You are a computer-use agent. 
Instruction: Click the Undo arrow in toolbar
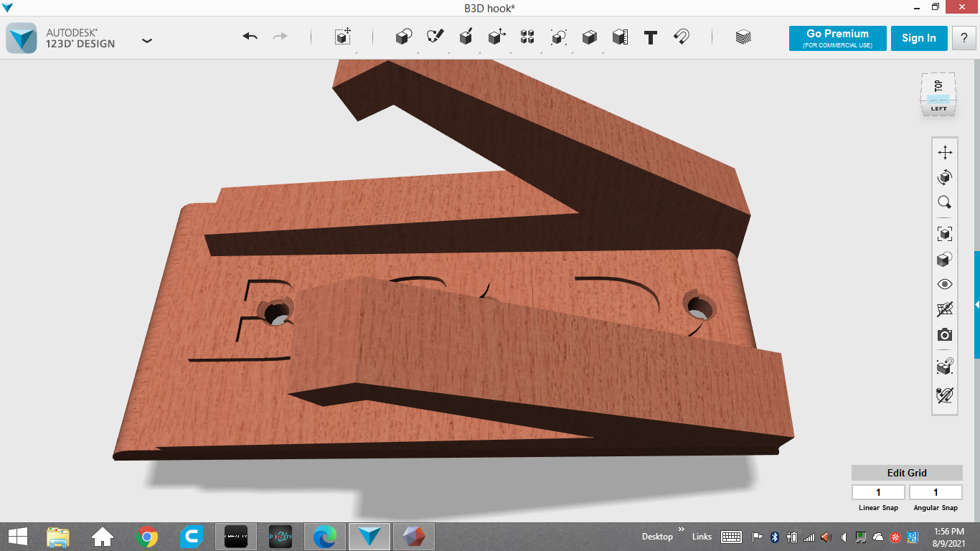click(x=250, y=37)
